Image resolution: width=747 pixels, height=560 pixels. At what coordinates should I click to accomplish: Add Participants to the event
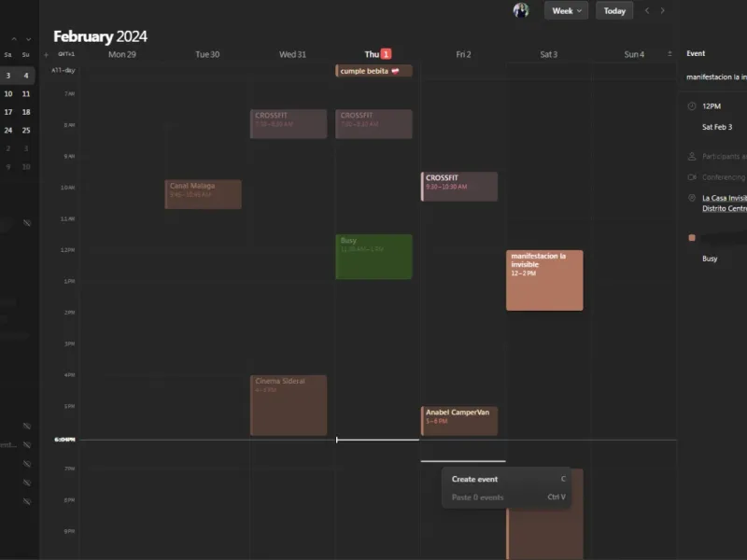click(x=725, y=156)
